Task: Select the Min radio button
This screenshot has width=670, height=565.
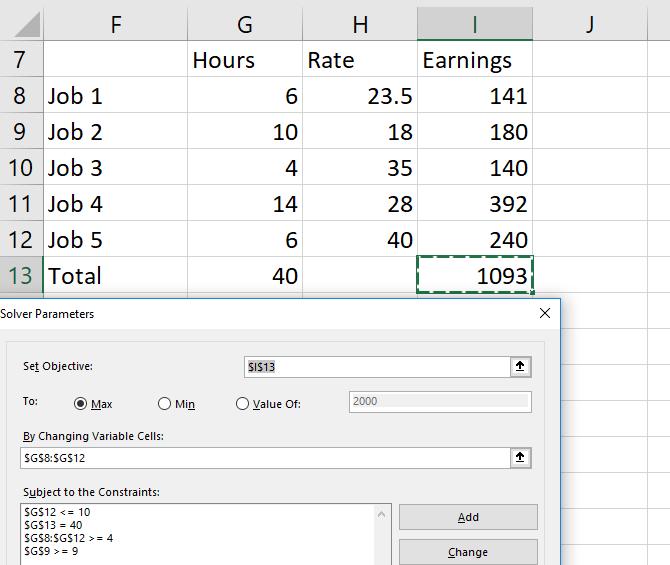Action: [165, 404]
